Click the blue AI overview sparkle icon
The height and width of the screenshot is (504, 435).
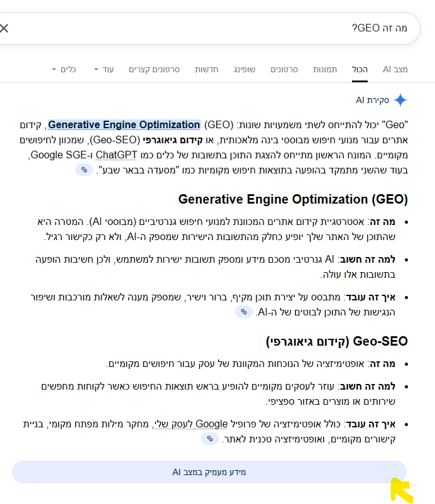tap(400, 100)
